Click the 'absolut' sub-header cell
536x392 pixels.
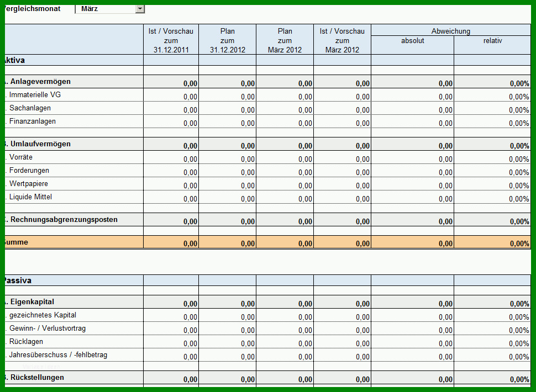[413, 45]
